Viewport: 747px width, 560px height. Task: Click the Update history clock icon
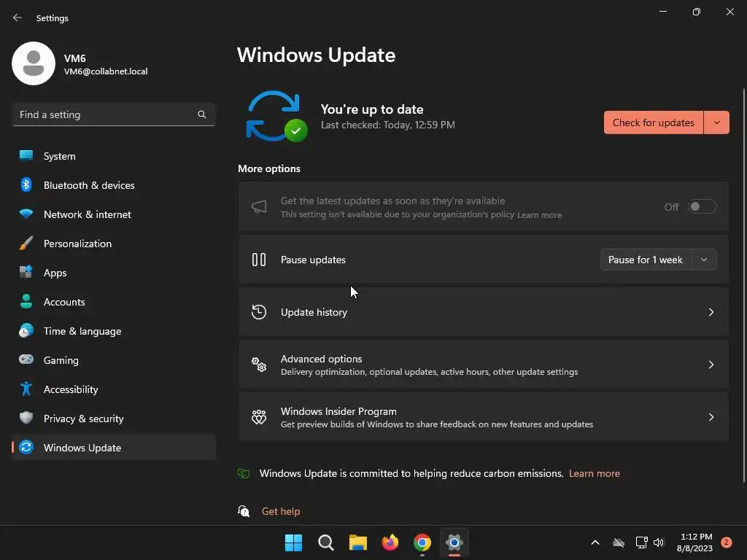[x=259, y=312]
